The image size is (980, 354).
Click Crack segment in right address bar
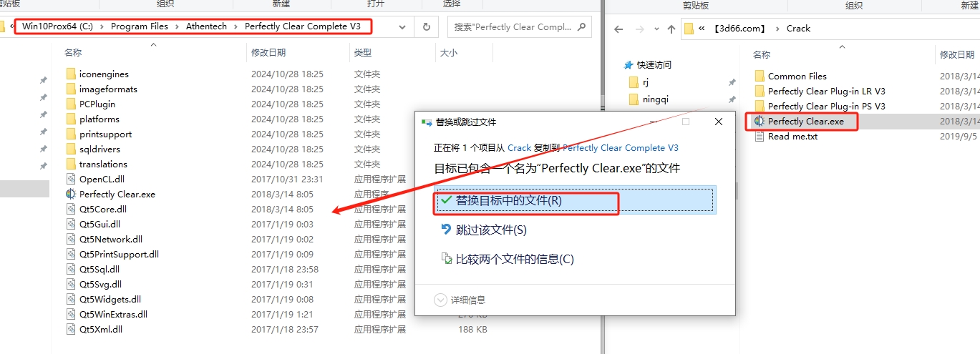pyautogui.click(x=798, y=29)
